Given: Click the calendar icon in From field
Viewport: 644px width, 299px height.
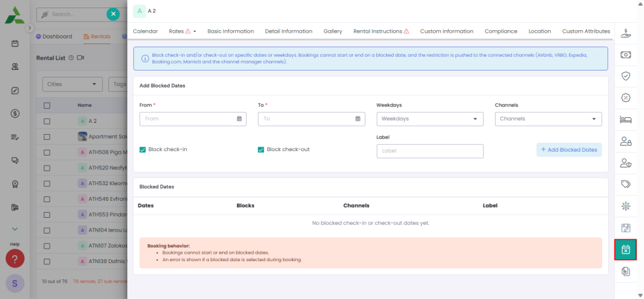Looking at the screenshot, I should point(240,119).
